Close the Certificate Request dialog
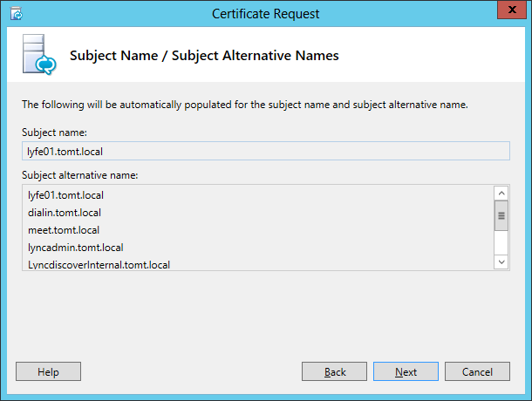 [x=512, y=10]
